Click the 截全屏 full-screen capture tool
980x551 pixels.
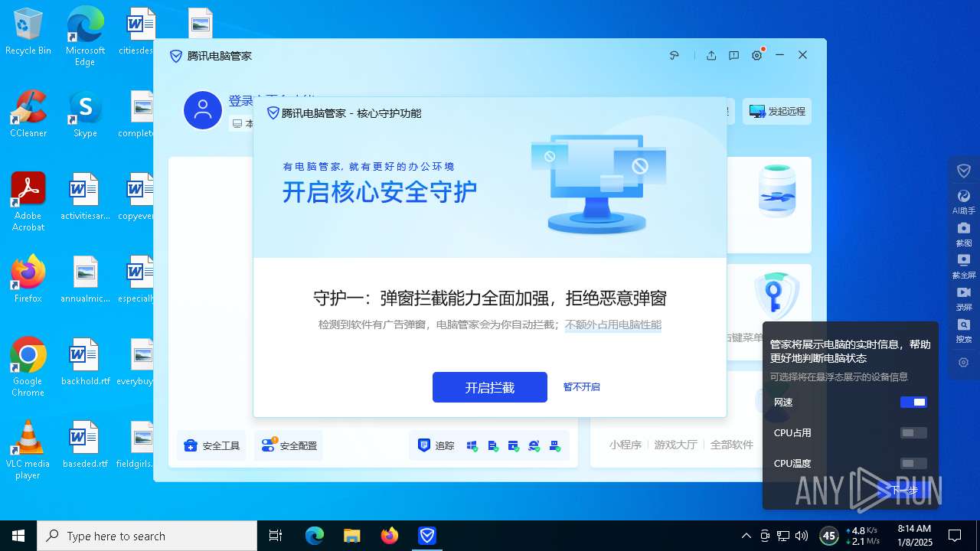click(964, 266)
